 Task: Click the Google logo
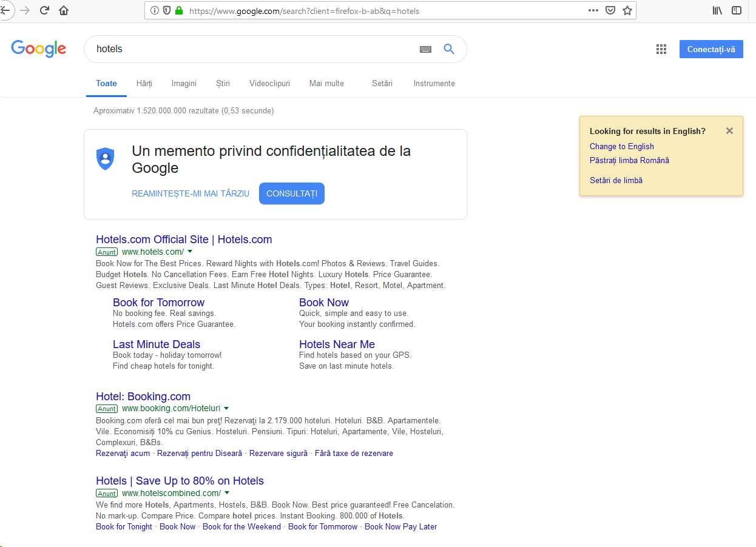point(38,49)
